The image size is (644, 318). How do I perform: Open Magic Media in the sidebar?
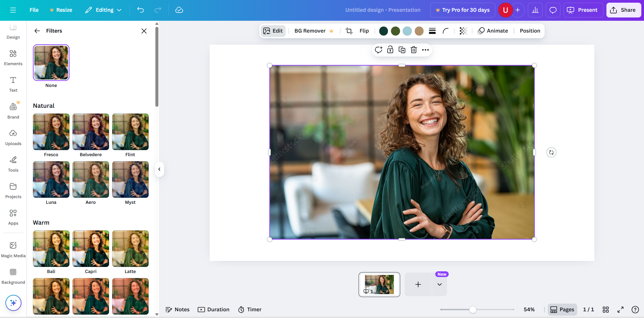click(13, 248)
